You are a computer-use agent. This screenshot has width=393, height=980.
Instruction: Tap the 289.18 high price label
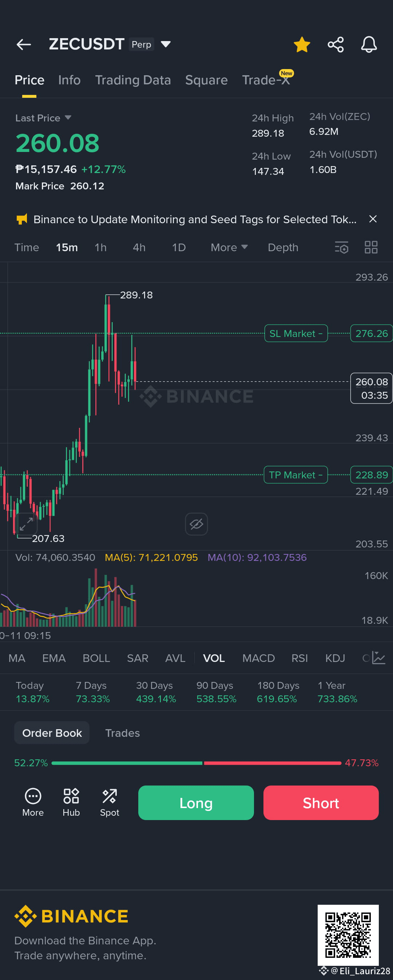tap(136, 295)
